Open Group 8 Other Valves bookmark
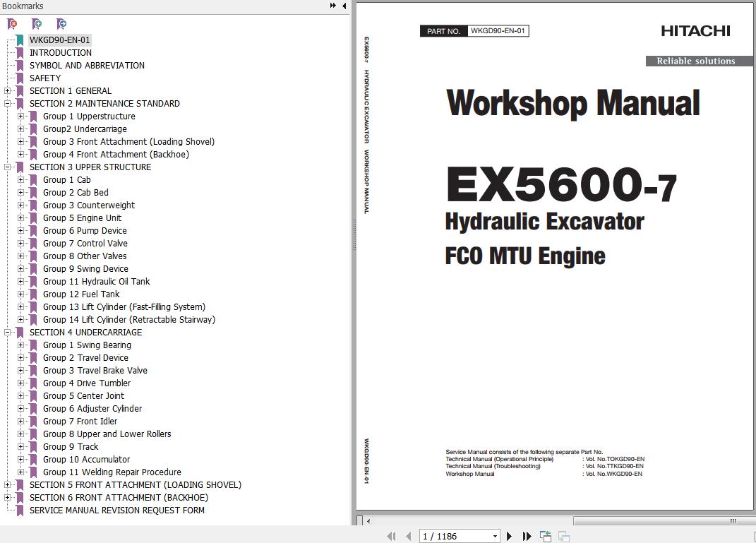Viewport: 756px width, 543px height. (x=85, y=256)
